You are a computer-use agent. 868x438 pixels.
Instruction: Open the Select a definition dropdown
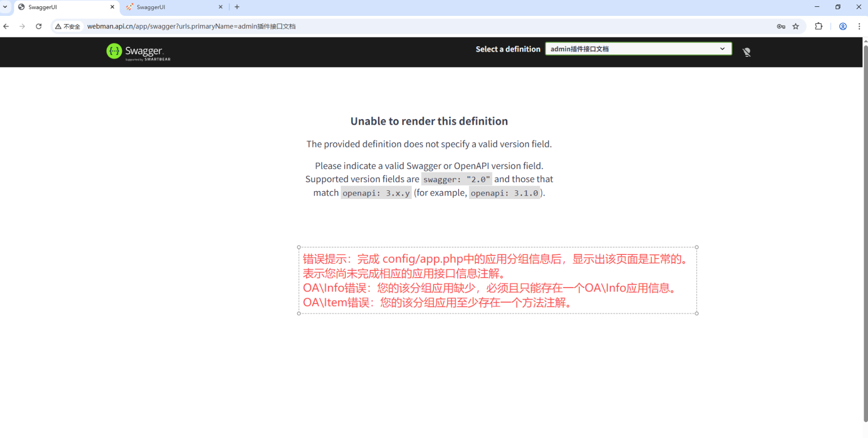tap(638, 49)
